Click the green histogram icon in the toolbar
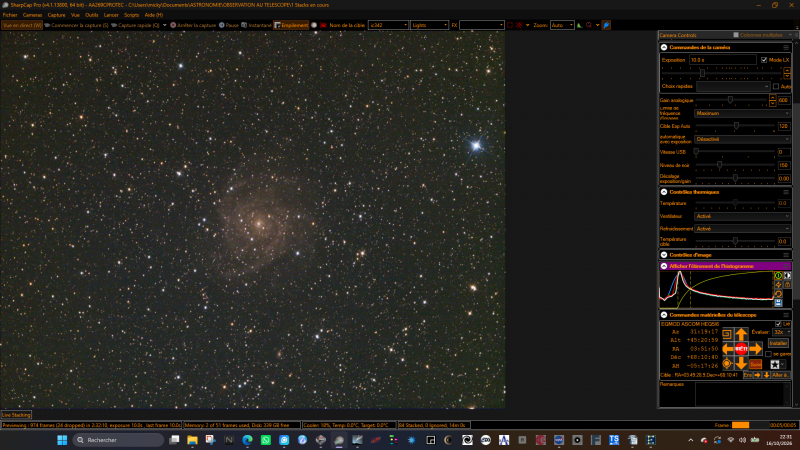This screenshot has height=450, width=800. [x=580, y=25]
